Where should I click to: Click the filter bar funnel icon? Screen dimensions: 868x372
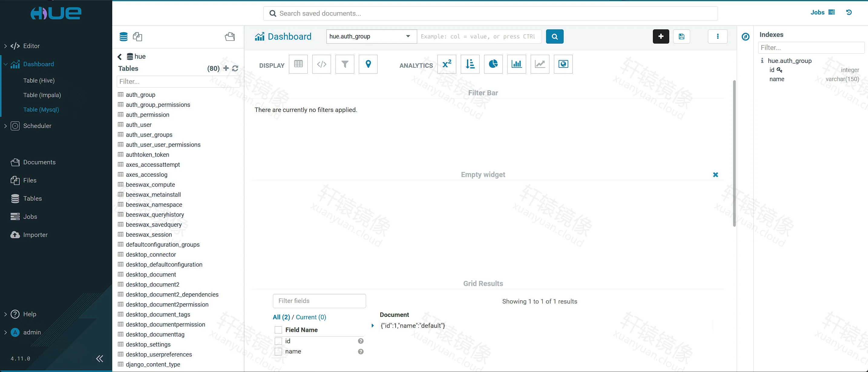tap(345, 64)
